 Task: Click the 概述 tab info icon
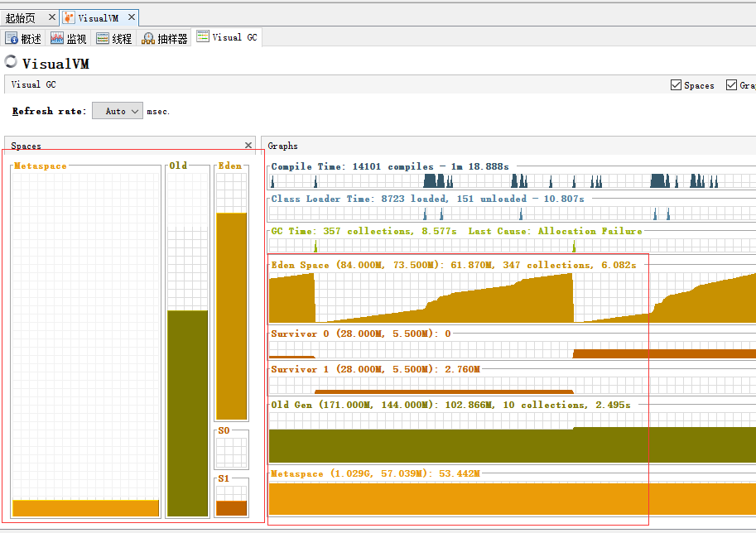(x=12, y=38)
